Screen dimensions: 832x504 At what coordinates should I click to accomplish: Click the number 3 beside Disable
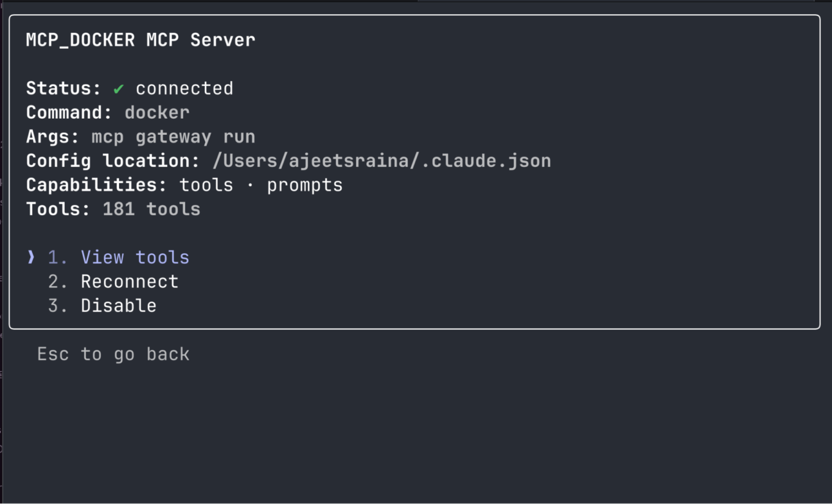53,305
